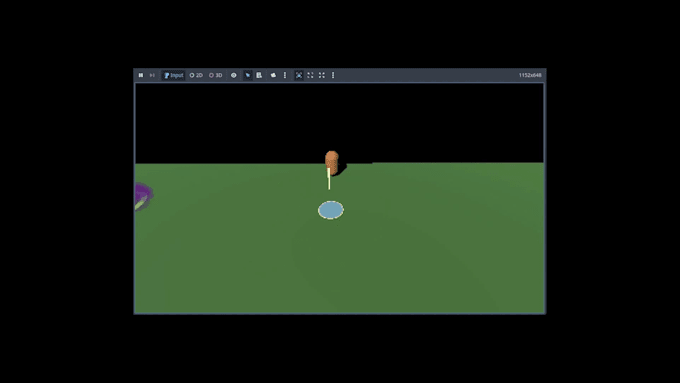The height and width of the screenshot is (383, 680).
Task: Select the Input mode button
Action: (x=173, y=75)
